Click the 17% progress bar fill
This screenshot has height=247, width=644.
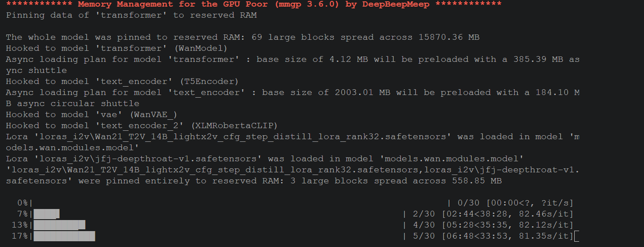point(64,236)
